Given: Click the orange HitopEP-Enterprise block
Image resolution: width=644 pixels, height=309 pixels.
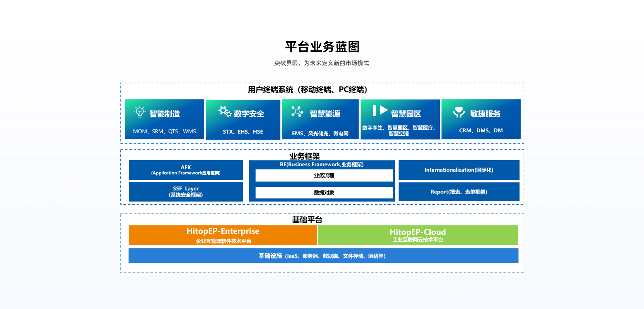Looking at the screenshot, I should click(x=223, y=235).
